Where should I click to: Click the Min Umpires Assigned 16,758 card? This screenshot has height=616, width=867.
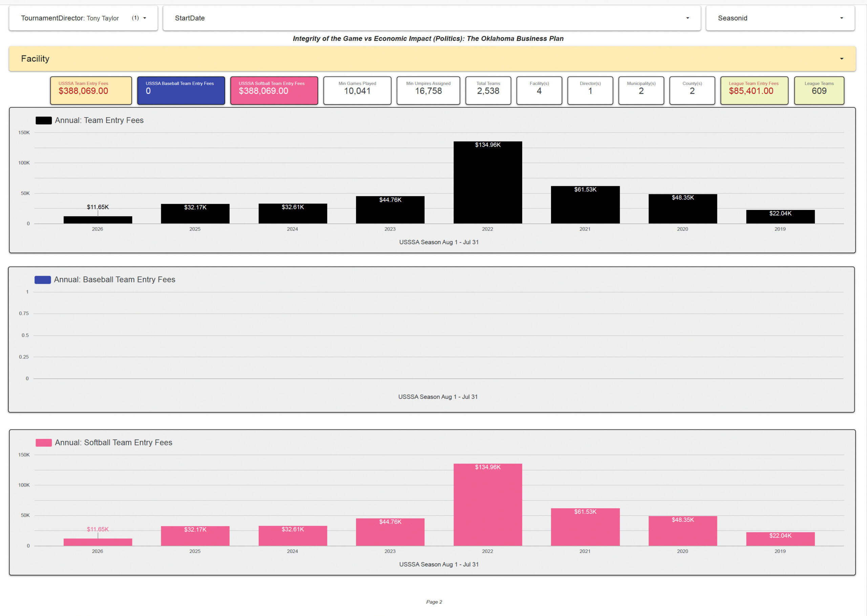428,91
